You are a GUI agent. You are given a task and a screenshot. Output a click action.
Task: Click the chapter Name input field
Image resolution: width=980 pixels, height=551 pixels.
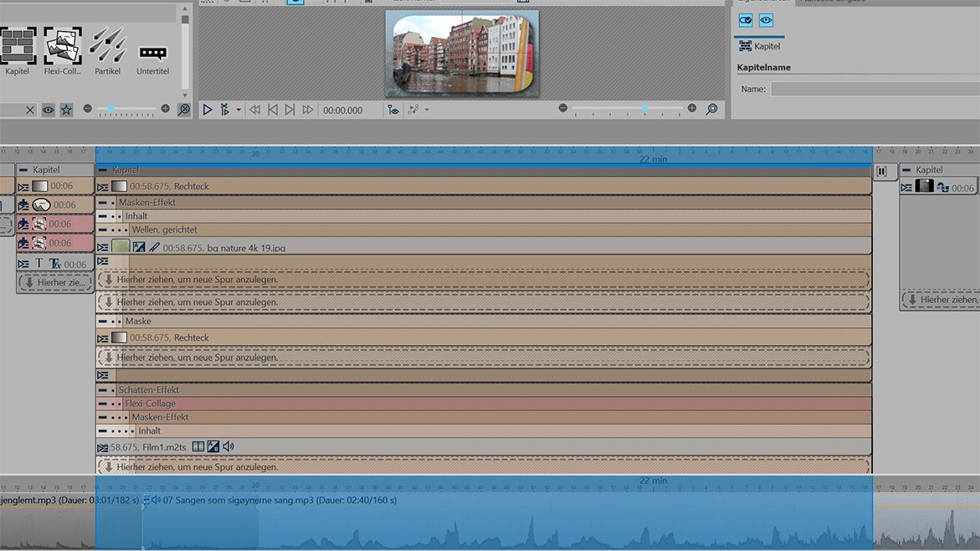(875, 89)
